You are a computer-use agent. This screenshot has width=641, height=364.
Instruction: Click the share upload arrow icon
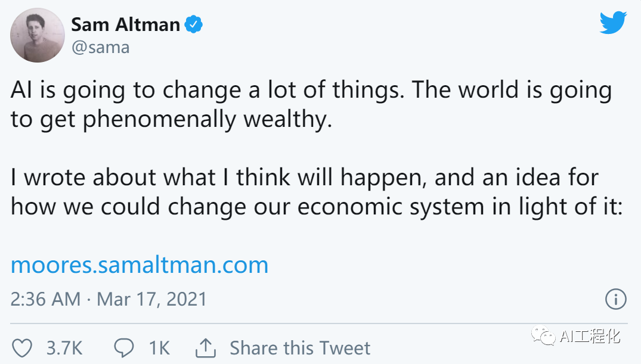coord(205,347)
